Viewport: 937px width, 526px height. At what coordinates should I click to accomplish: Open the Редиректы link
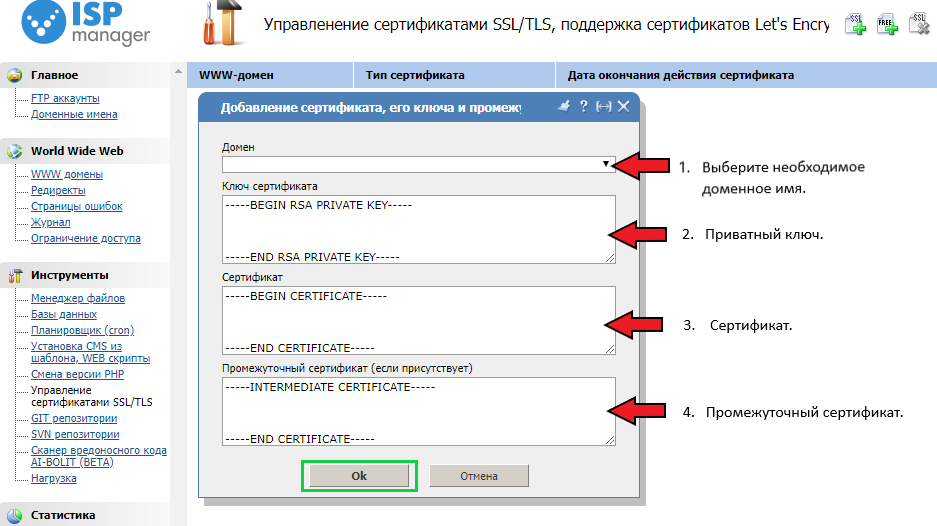click(x=58, y=190)
